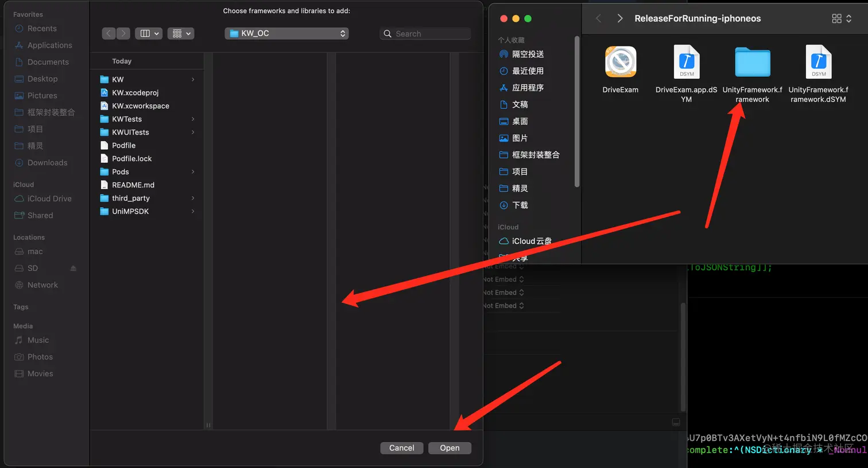Change bottom Not Embed stepper option
This screenshot has height=468, width=868.
[x=521, y=306]
